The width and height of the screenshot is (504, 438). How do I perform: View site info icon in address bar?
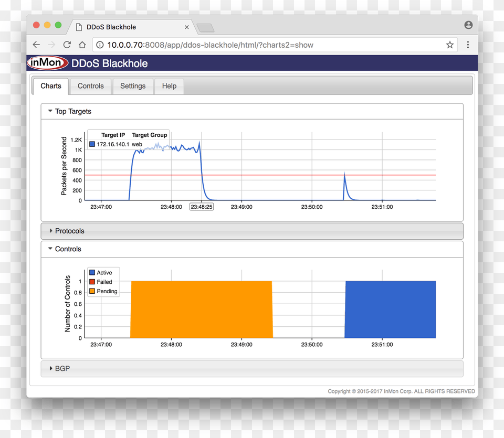pyautogui.click(x=100, y=45)
